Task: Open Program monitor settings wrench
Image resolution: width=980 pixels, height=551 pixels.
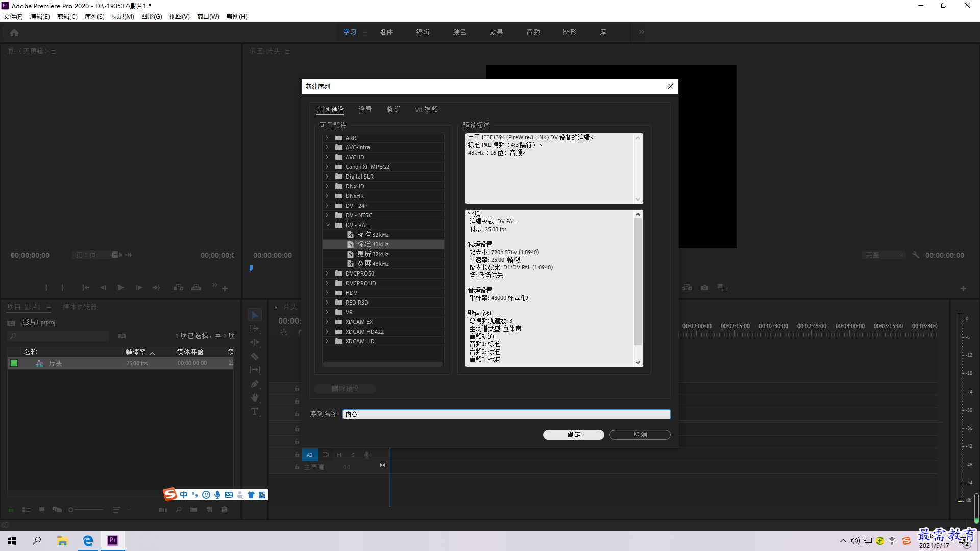Action: [916, 255]
